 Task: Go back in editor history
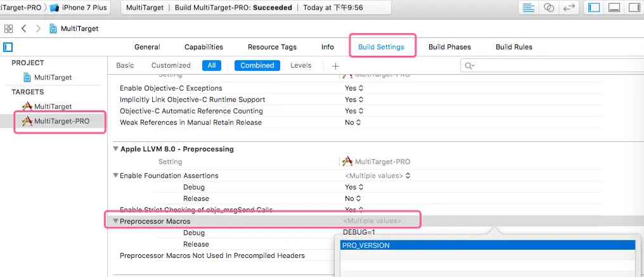click(24, 29)
